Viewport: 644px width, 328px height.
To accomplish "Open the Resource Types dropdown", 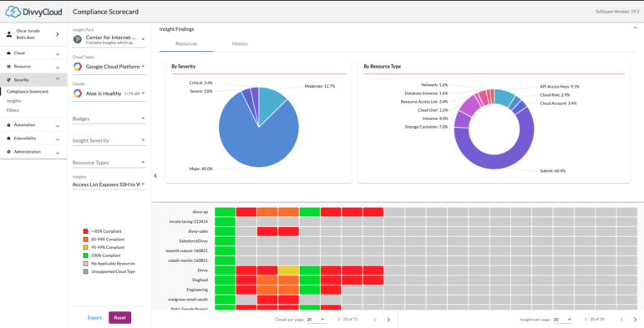I will pyautogui.click(x=109, y=163).
